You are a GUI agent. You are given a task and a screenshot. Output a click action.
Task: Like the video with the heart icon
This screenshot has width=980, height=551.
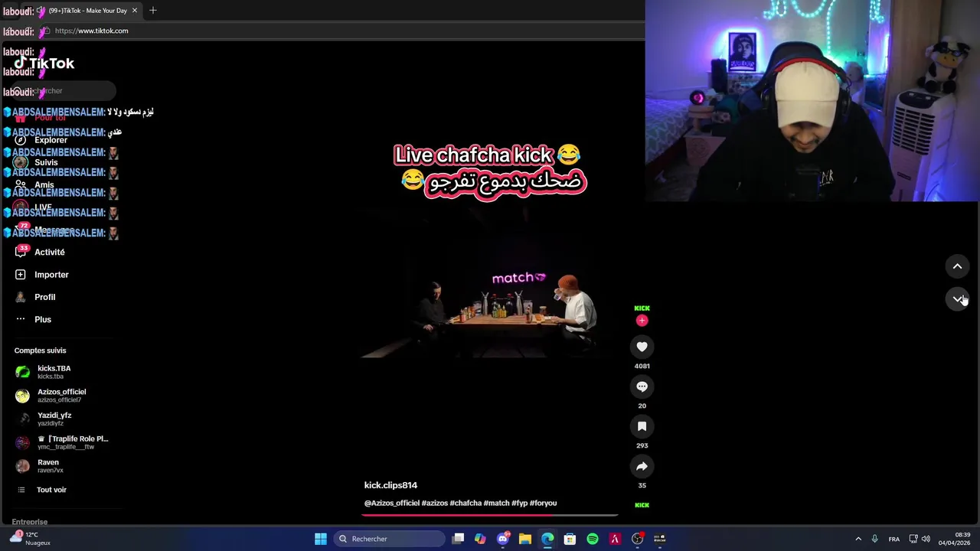tap(642, 347)
